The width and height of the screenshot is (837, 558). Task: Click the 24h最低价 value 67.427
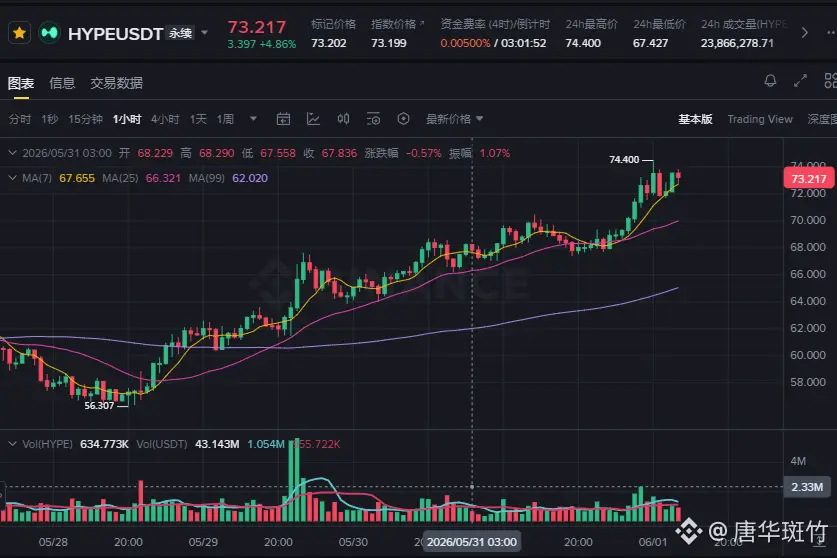pos(650,43)
